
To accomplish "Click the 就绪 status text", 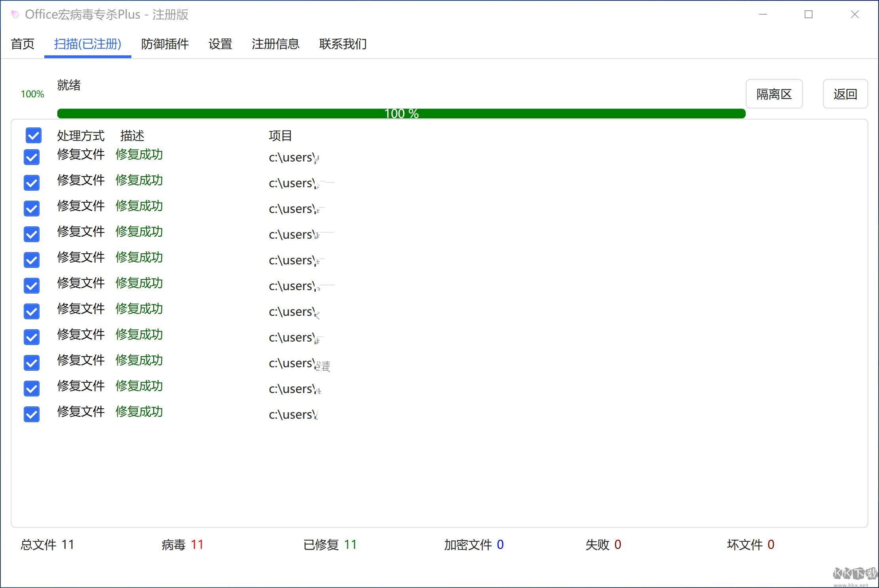I will (x=69, y=85).
